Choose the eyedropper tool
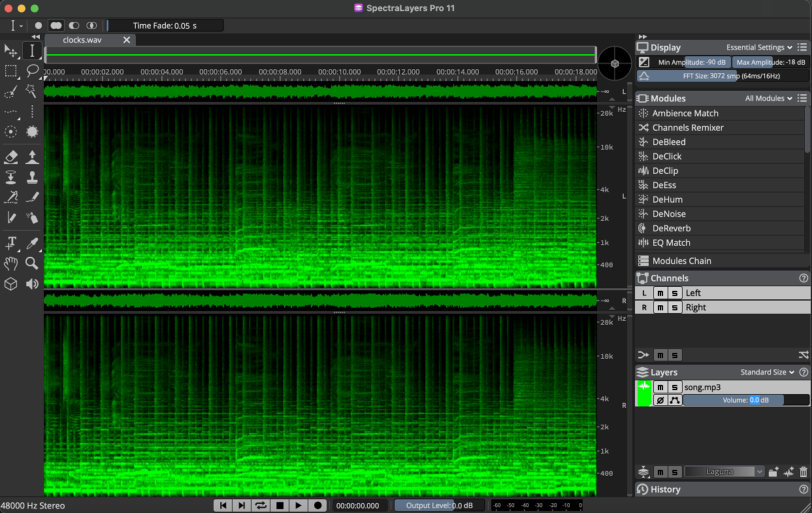The height and width of the screenshot is (513, 812). (32, 243)
